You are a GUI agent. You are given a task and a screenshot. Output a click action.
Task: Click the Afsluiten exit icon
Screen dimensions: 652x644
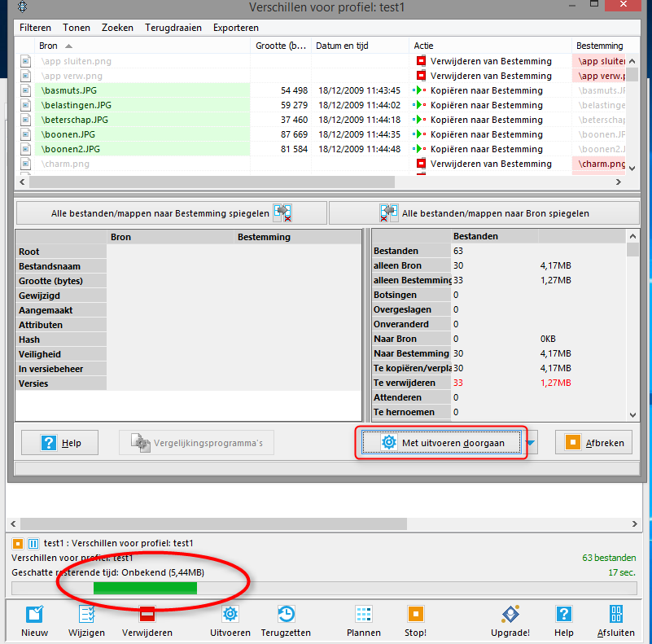point(616,614)
